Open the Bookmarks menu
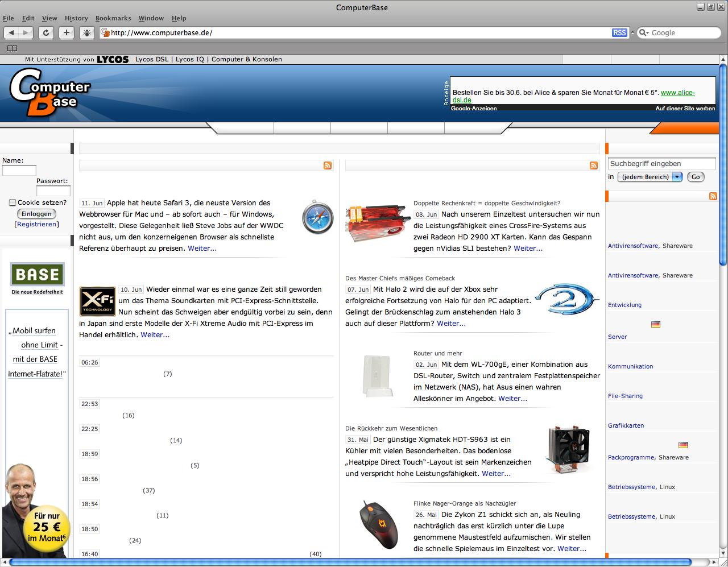This screenshot has height=567, width=728. tap(113, 18)
